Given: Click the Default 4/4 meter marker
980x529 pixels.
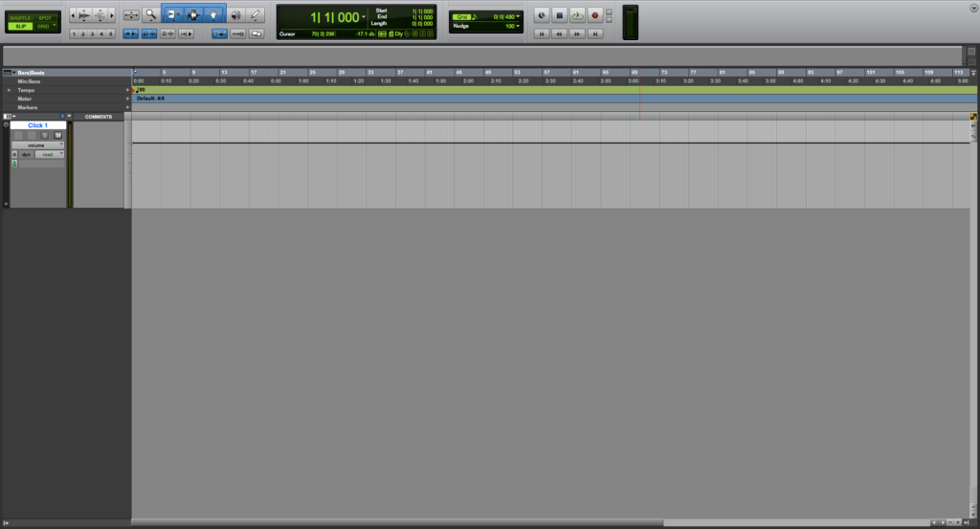Looking at the screenshot, I should [x=150, y=99].
